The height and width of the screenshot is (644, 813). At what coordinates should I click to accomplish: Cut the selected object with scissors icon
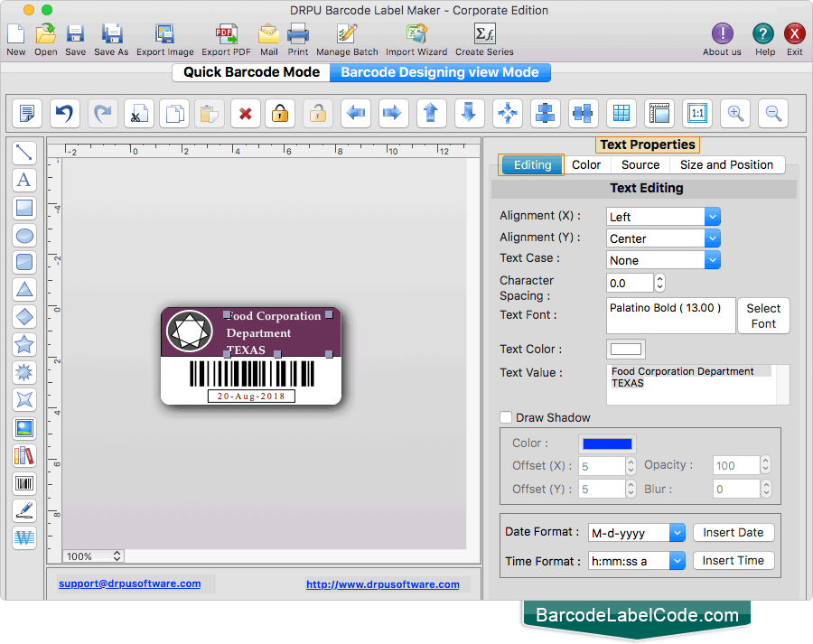point(139,113)
